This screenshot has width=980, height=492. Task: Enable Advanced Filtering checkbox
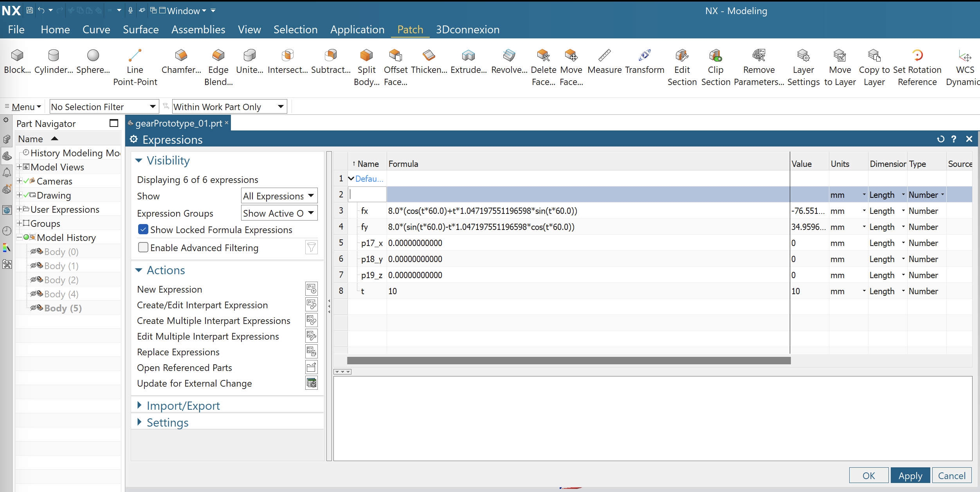tap(143, 248)
